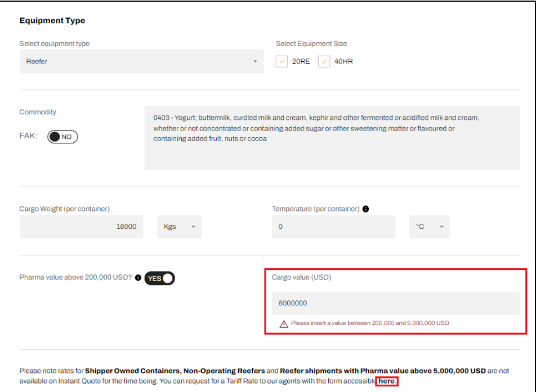
Task: Click the Temperature field showing 0
Action: pos(333,227)
